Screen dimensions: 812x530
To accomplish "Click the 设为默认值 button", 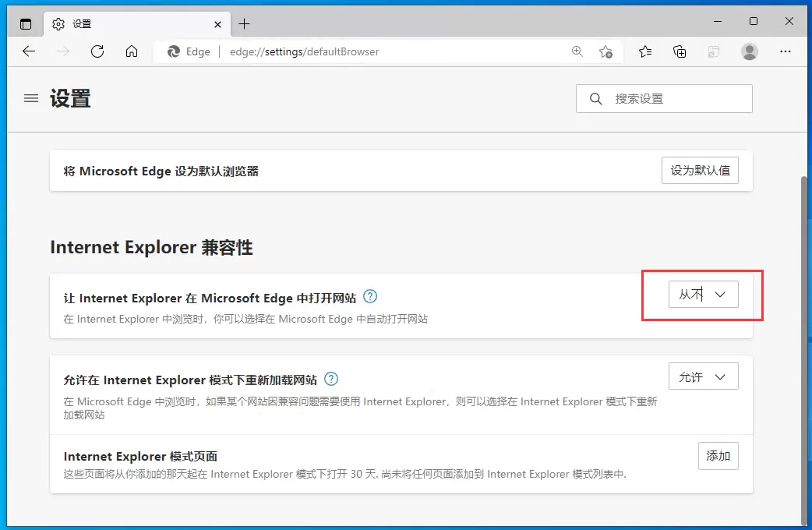I will [x=701, y=170].
